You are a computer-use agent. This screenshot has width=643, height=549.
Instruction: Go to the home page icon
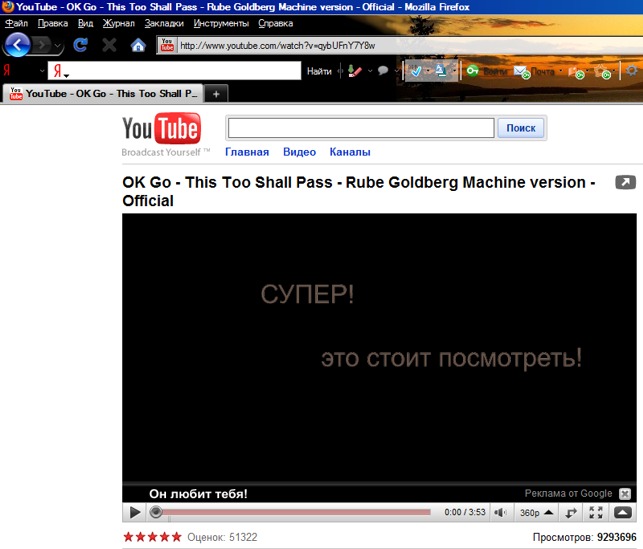(x=138, y=45)
